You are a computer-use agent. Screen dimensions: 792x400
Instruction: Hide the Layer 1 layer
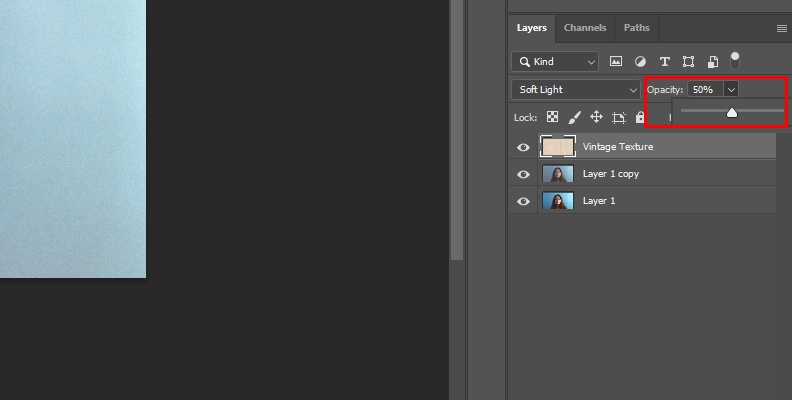[523, 201]
